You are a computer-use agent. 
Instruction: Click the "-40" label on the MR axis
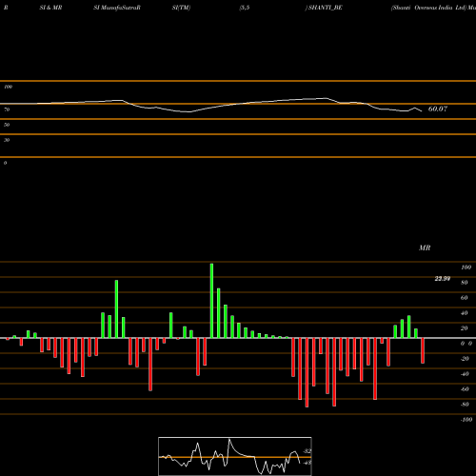(x=465, y=374)
